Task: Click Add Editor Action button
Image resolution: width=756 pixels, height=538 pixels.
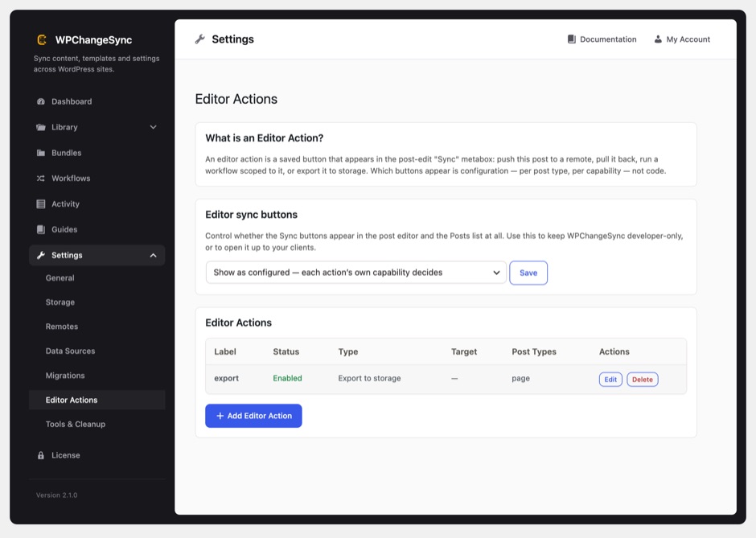Action: click(253, 416)
